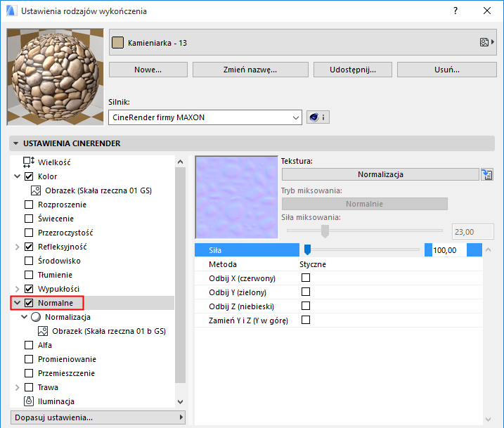Expand the Refleksyjność tree node

pyautogui.click(x=17, y=247)
